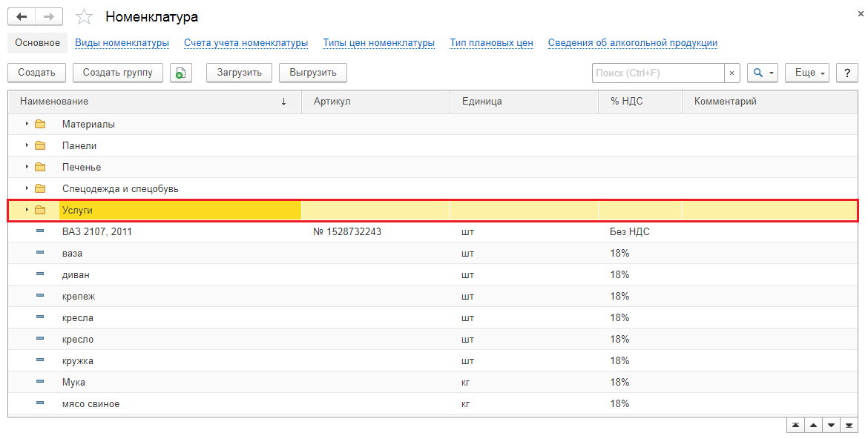Open help with the question mark button
The height and width of the screenshot is (439, 868).
[846, 73]
